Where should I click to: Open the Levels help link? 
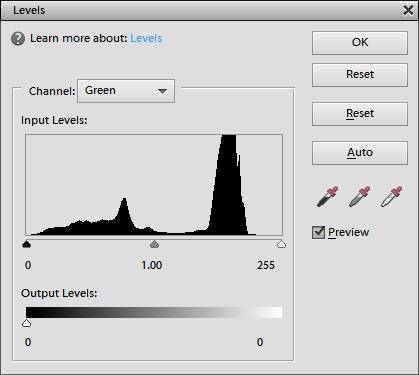146,38
